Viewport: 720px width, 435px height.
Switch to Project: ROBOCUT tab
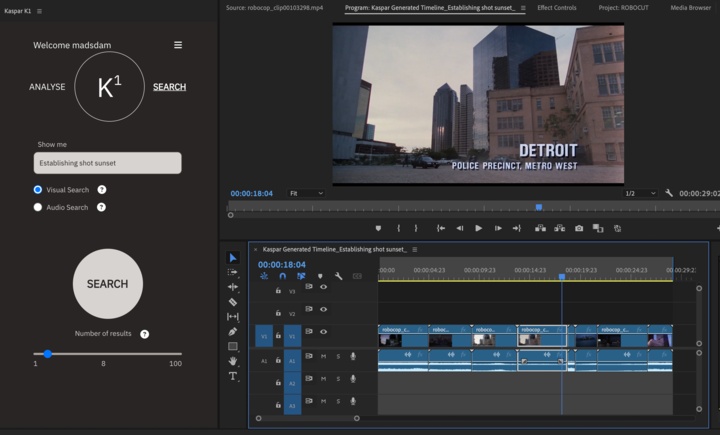point(624,8)
